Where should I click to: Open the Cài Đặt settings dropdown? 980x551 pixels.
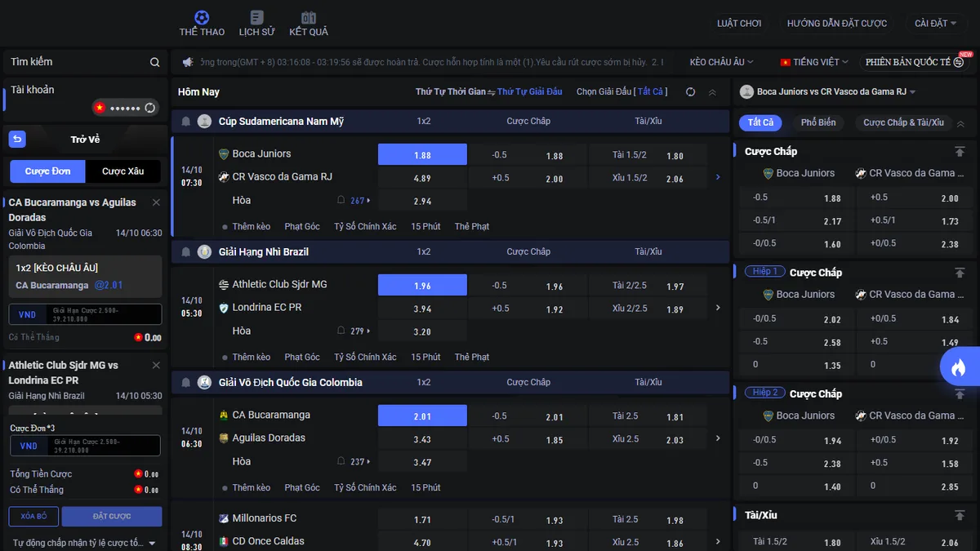coord(935,24)
